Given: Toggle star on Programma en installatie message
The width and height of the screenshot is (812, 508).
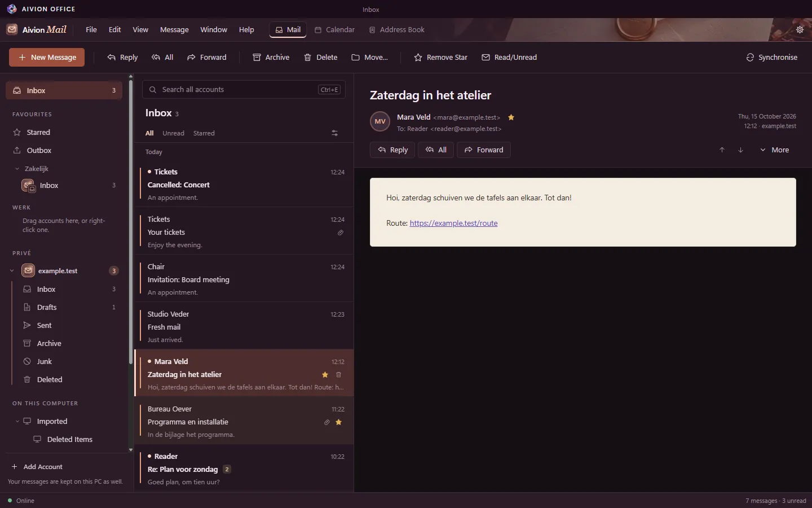Looking at the screenshot, I should 338,422.
